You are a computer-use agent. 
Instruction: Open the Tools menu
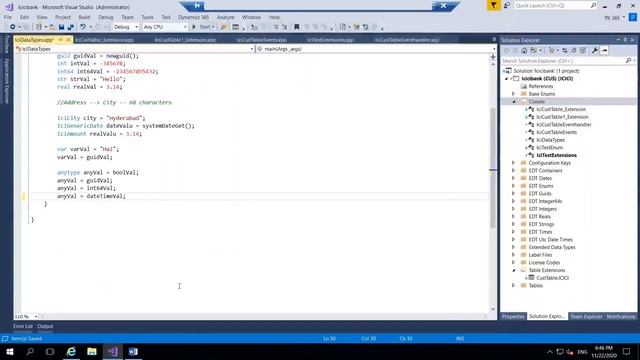[147, 18]
